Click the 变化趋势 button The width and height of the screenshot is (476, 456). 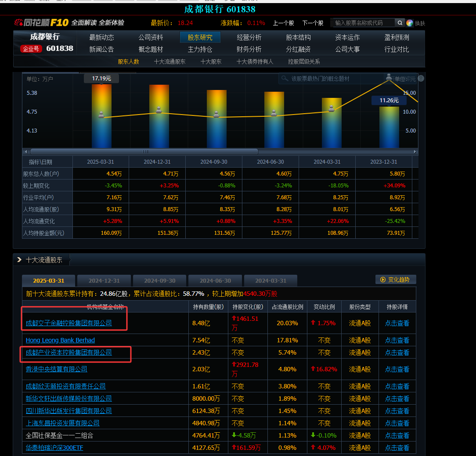pos(396,280)
